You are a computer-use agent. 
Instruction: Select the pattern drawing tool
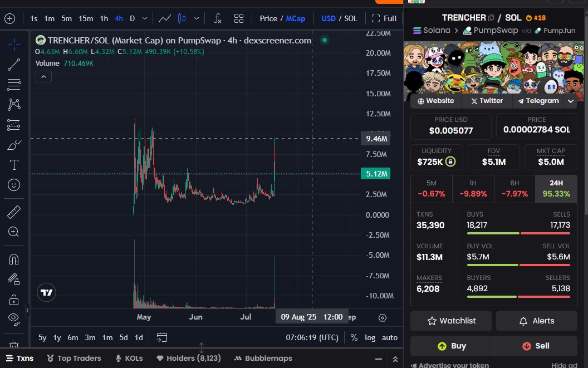point(14,104)
